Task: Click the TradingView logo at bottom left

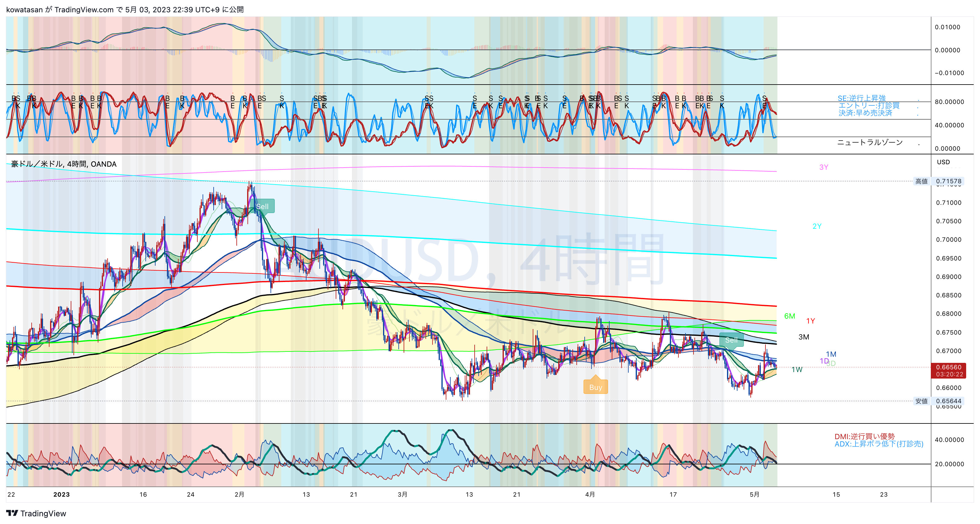Action: tap(36, 513)
